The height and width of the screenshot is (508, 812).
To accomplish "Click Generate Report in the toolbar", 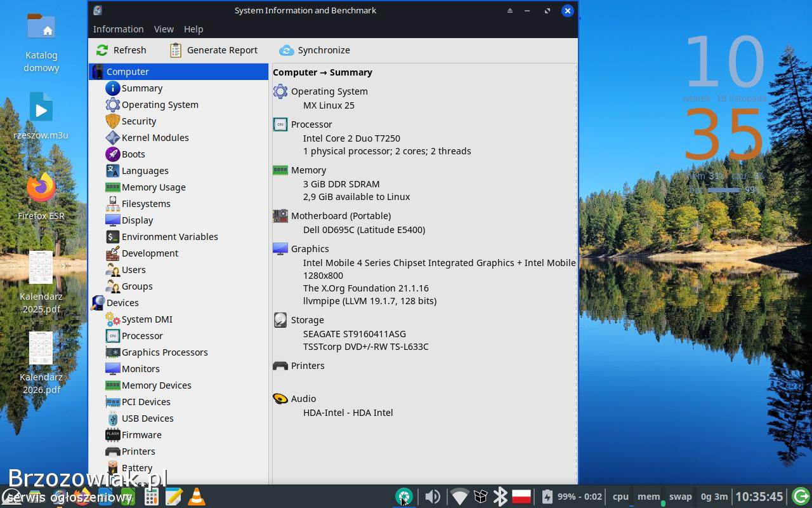I will 213,50.
